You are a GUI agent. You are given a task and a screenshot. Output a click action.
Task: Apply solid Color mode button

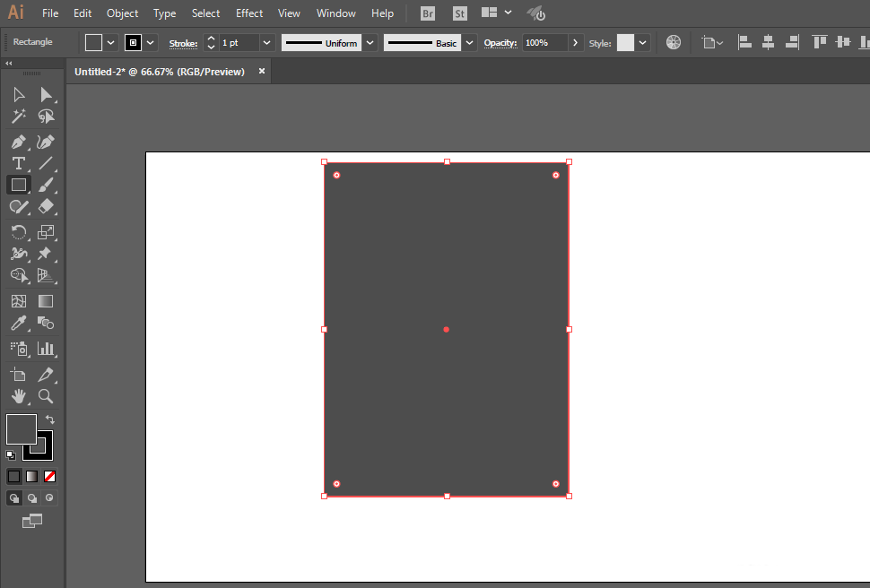pos(13,477)
